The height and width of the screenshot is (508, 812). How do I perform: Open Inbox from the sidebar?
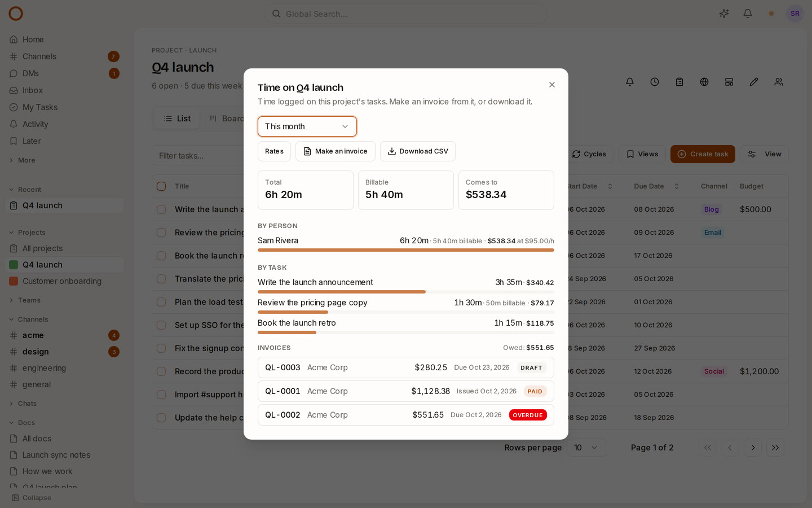click(x=64, y=90)
